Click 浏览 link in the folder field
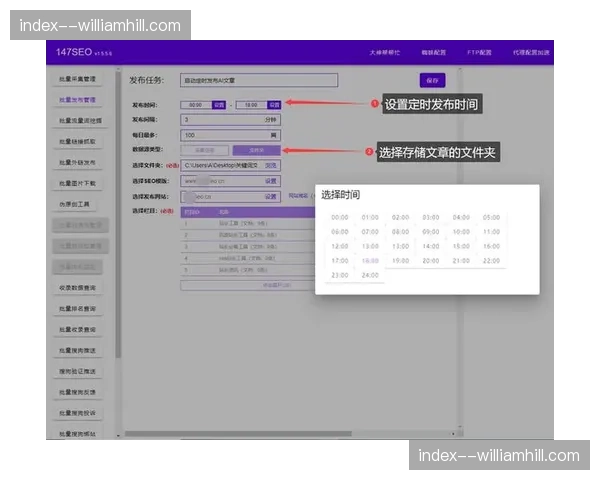 pos(271,165)
